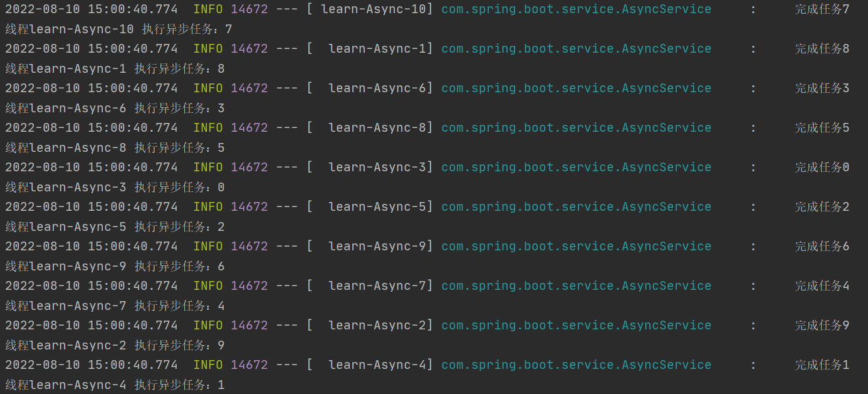Click the line 线程learn-Async-4 执行异步任务：1
868x394 pixels.
pyautogui.click(x=115, y=385)
